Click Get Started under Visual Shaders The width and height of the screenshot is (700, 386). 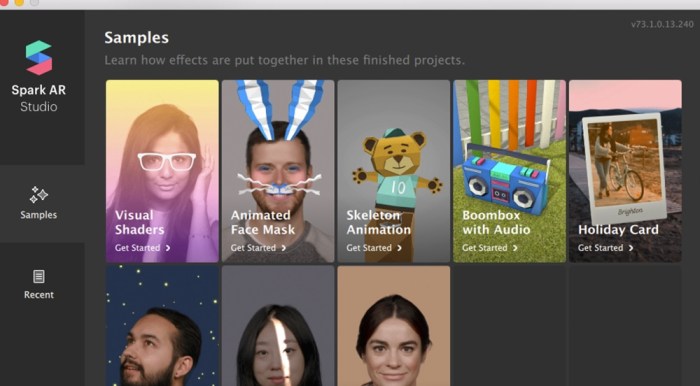[x=142, y=248]
